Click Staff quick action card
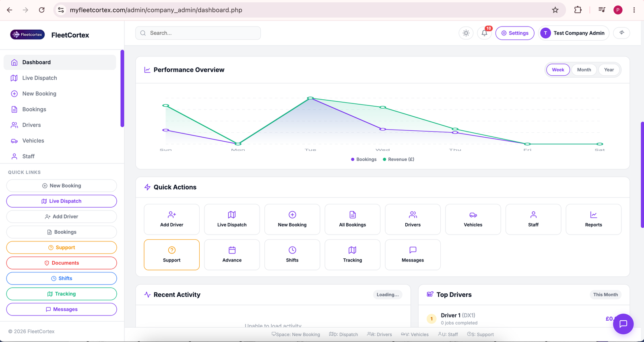 click(x=533, y=219)
